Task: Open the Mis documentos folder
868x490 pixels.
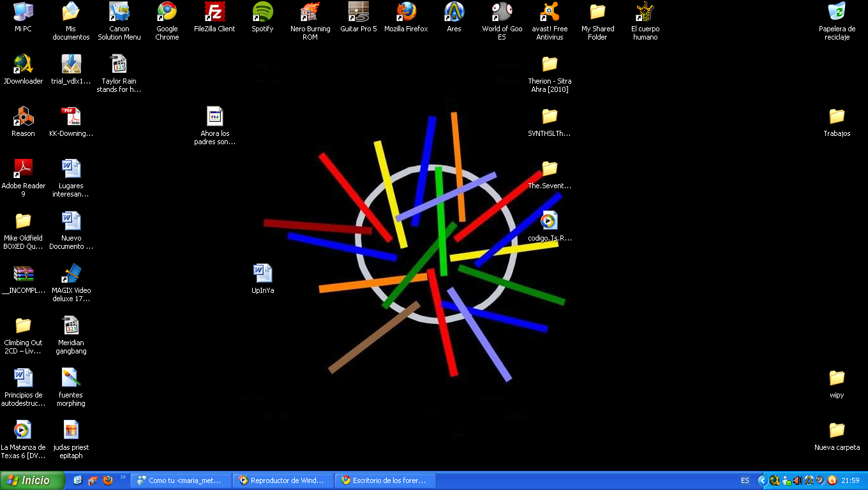Action: 71,22
